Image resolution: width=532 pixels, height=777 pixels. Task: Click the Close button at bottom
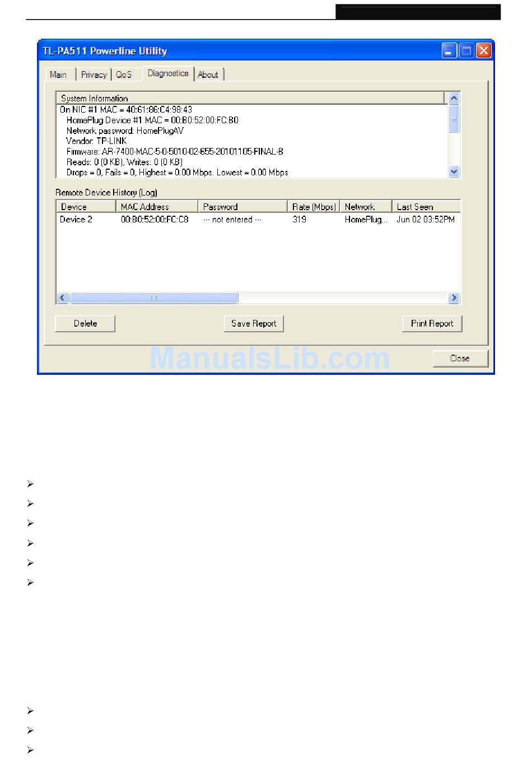pyautogui.click(x=460, y=358)
